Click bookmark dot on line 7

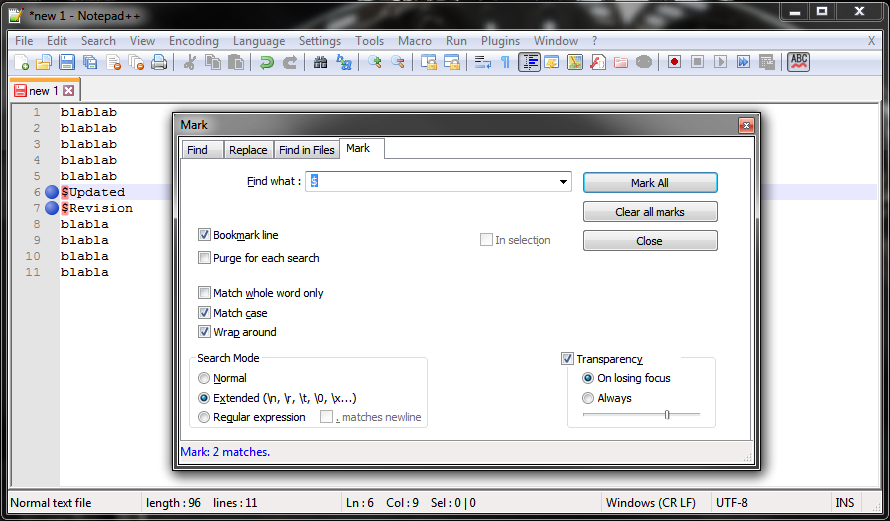coord(52,208)
